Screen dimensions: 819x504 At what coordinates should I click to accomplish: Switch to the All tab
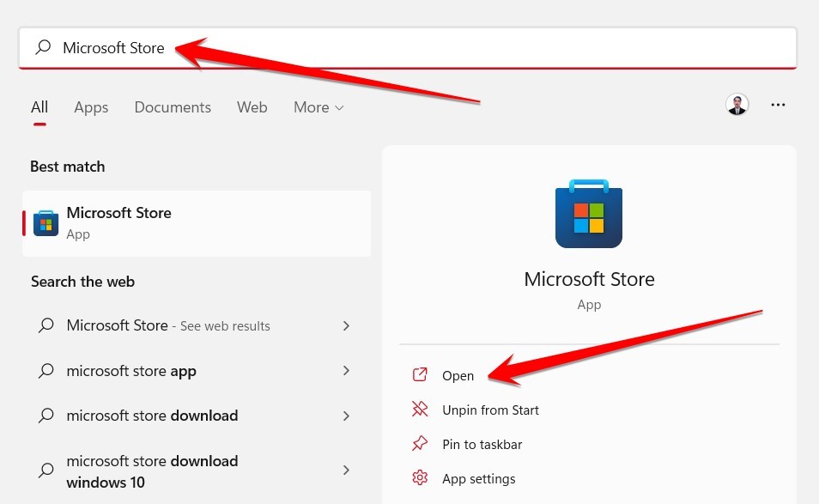click(39, 107)
